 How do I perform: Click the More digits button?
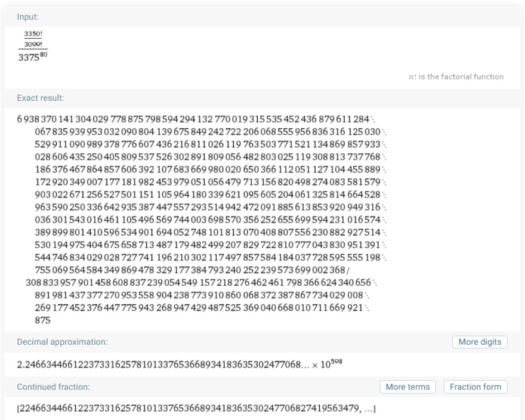coord(480,342)
